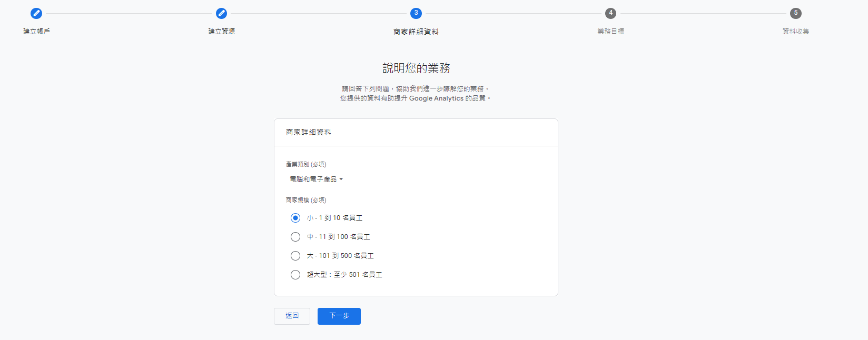Choose the 中 - 11 到 100 名員工 radio button
Viewport: 868px width, 340px height.
[x=295, y=237]
